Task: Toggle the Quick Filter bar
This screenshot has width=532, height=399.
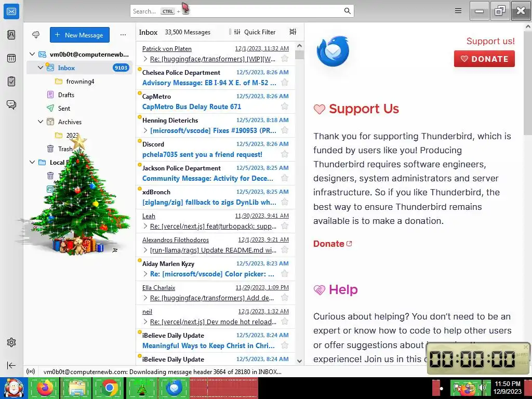Action: 255,32
